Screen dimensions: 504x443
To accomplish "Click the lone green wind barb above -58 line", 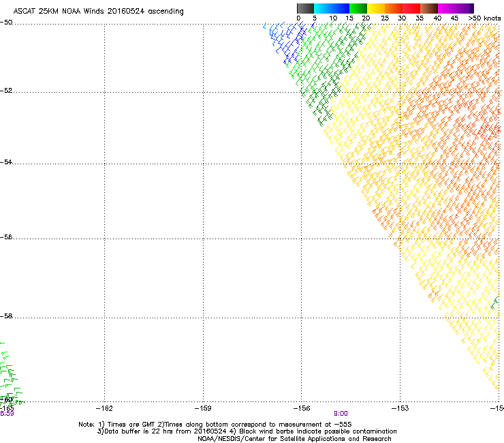I will coord(494,303).
